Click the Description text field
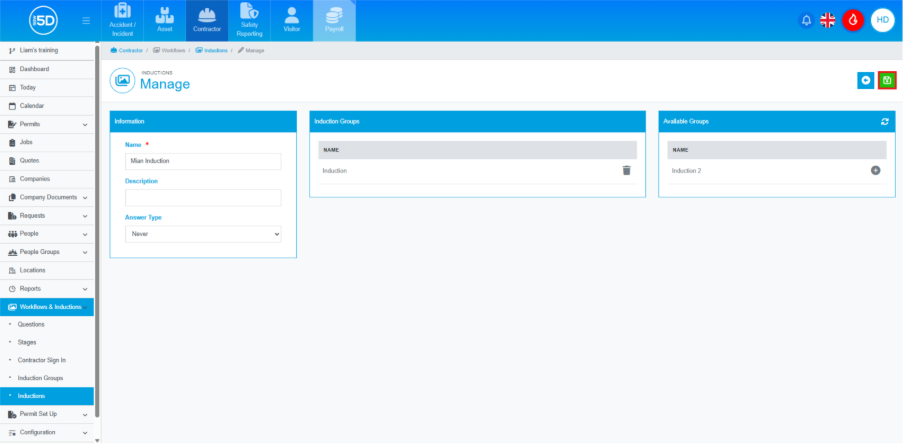This screenshot has width=903, height=444. point(203,198)
